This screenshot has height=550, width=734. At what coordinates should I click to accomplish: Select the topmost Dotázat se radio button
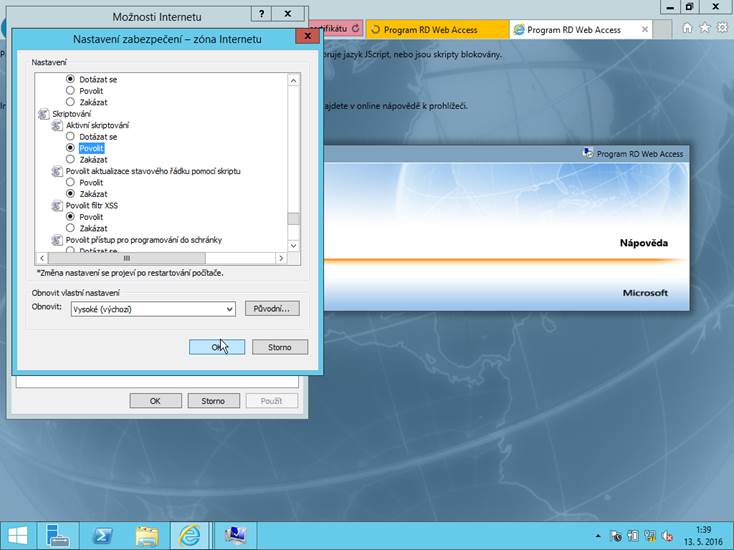pyautogui.click(x=70, y=79)
